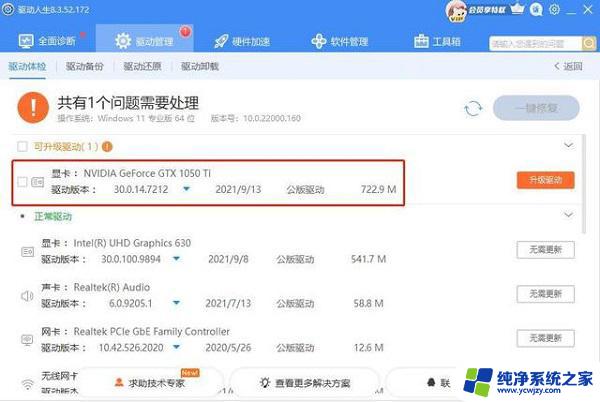Click 无需更新 for Realtek Audio
The width and height of the screenshot is (600, 402).
tap(546, 294)
